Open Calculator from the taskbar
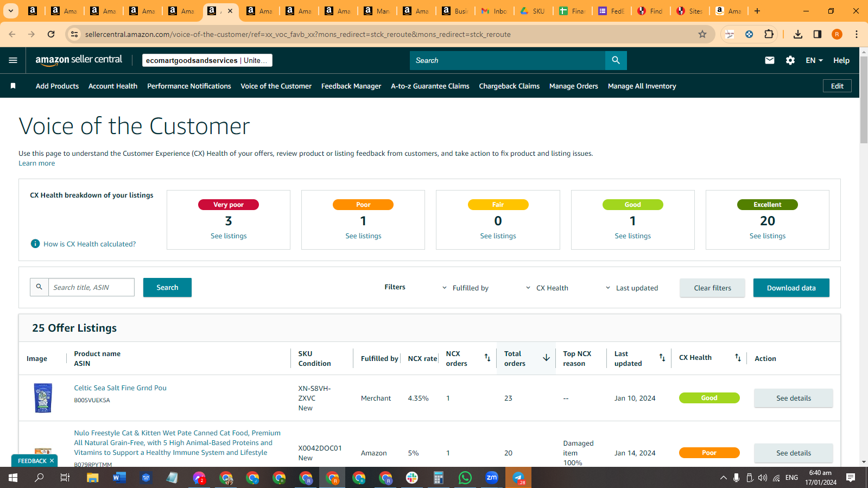868x488 pixels. click(439, 478)
